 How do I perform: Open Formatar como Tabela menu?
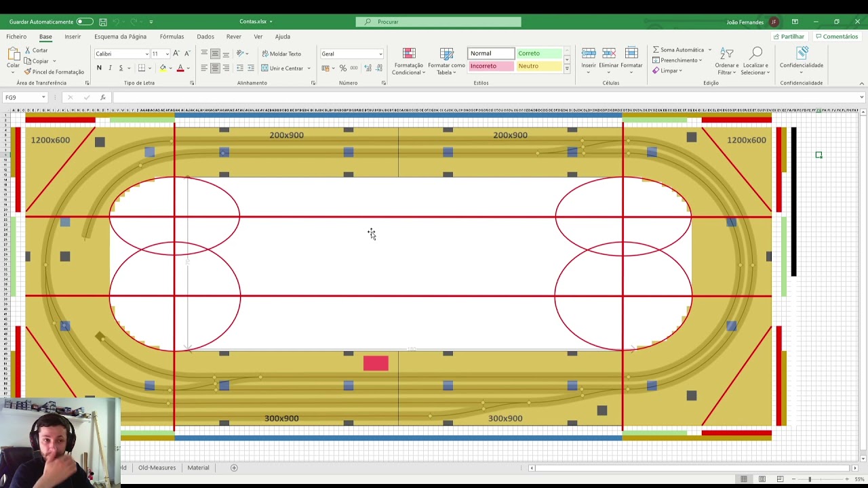(446, 61)
